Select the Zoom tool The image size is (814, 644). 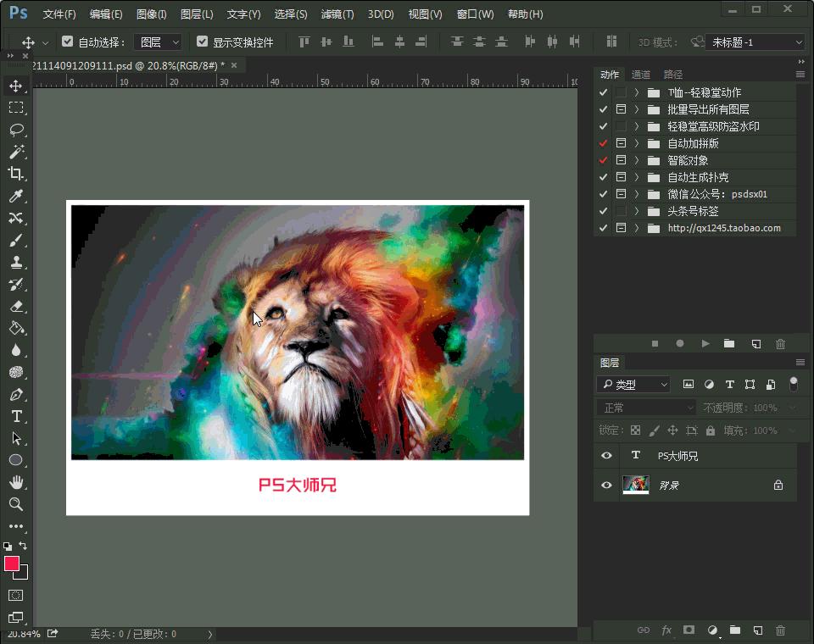point(17,504)
